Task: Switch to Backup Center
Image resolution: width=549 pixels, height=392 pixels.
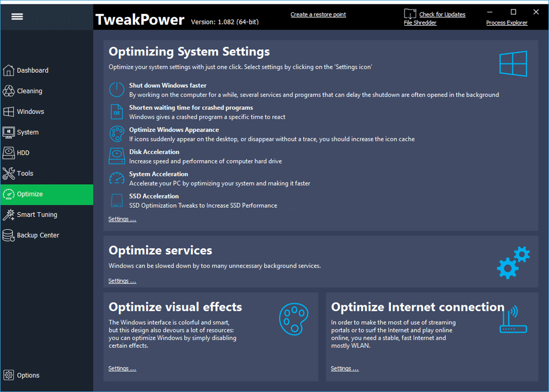Action: (x=38, y=236)
